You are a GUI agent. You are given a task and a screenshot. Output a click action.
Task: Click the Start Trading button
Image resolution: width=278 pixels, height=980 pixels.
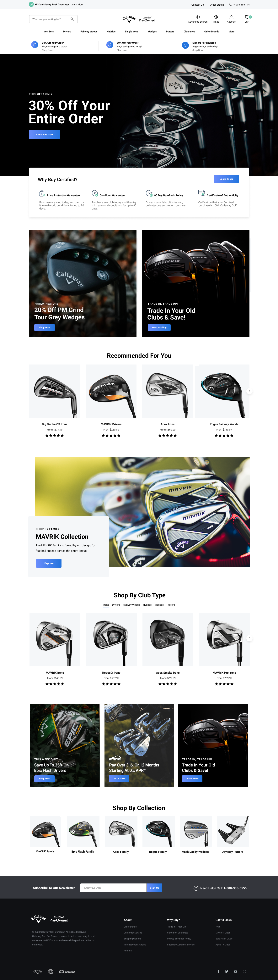159,327
